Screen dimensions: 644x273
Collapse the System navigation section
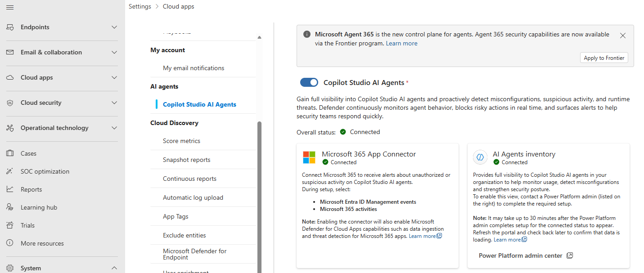pos(114,268)
